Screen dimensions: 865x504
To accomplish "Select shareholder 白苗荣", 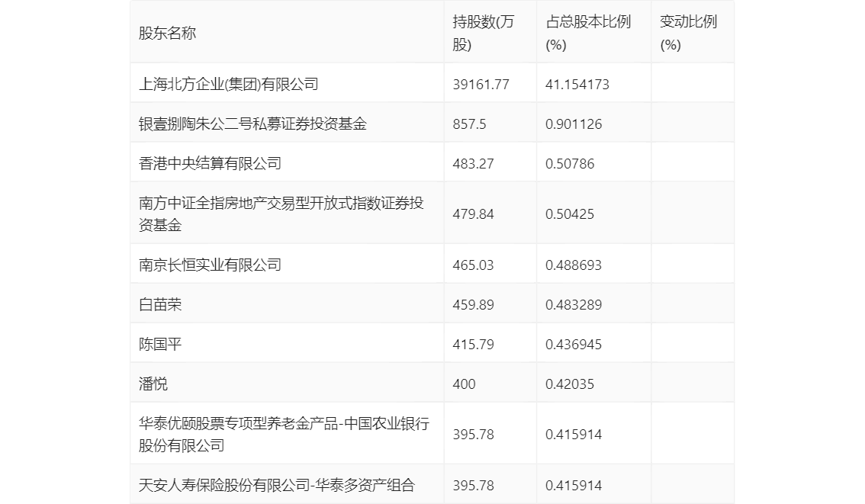I will click(160, 304).
